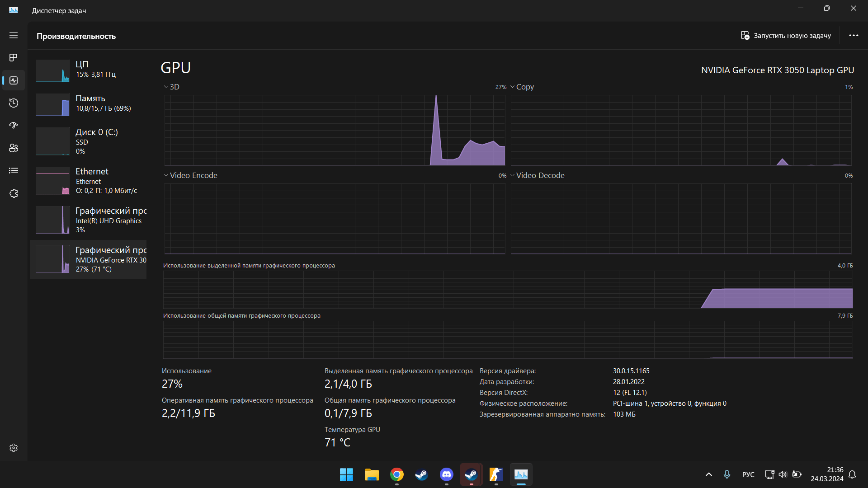Go to the Processes page icon

pyautogui.click(x=14, y=57)
